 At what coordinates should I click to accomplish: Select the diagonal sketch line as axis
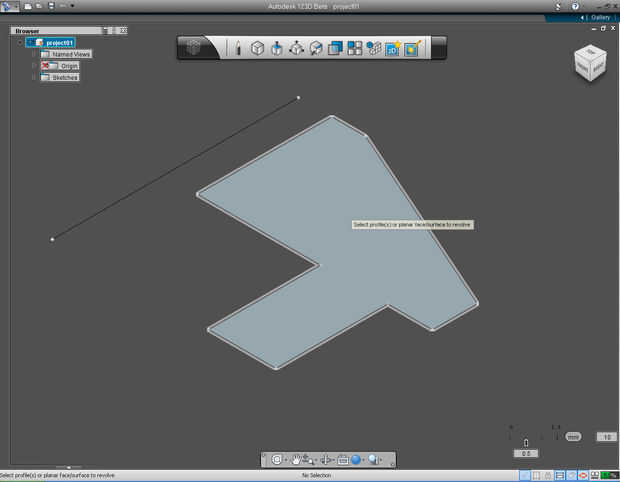click(x=175, y=168)
